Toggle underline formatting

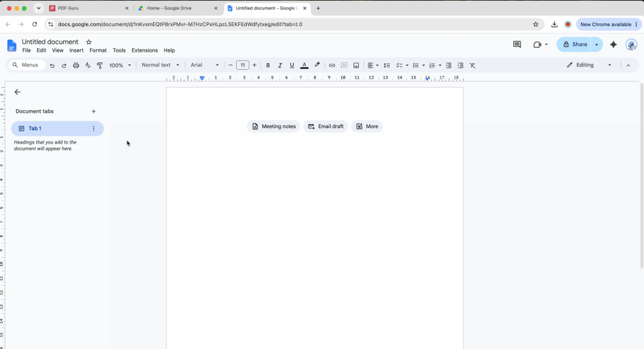(292, 65)
